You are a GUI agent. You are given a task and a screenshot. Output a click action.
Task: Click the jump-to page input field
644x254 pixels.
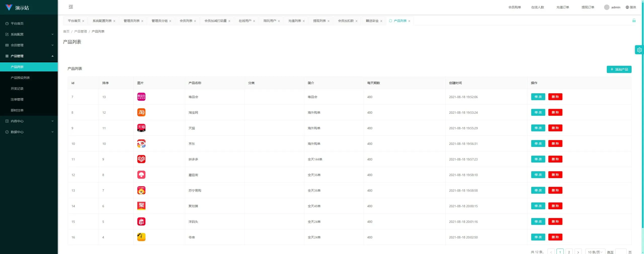tap(621, 252)
